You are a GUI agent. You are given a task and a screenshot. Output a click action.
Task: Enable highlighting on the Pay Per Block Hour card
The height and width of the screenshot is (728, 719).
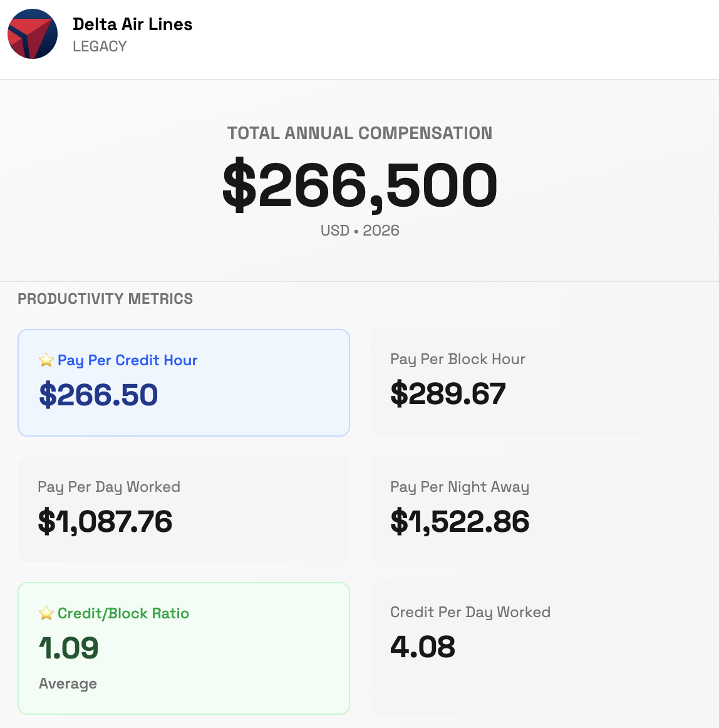(535, 382)
